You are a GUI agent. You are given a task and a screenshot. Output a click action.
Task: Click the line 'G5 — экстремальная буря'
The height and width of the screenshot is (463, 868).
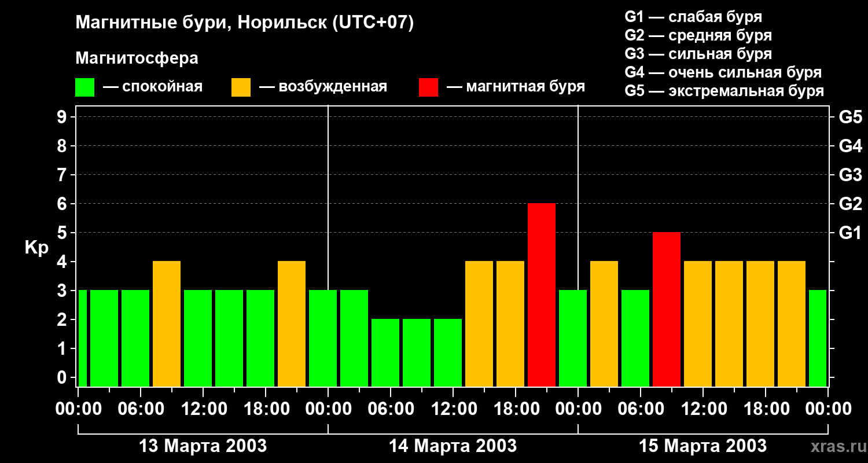[724, 91]
